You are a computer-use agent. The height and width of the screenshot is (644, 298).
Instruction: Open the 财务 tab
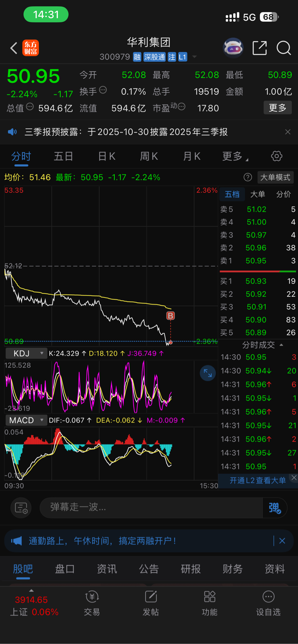click(x=232, y=569)
